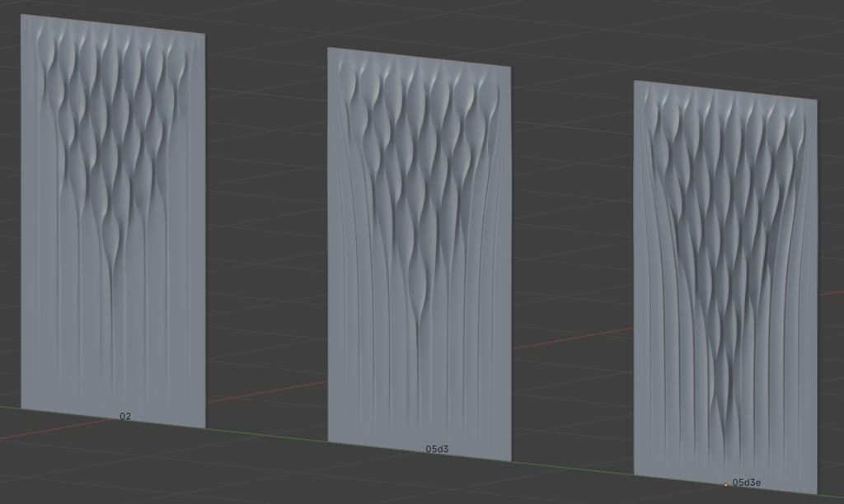Select the middle panel object labeled 05d3
The width and height of the screenshot is (844, 504).
point(420,254)
